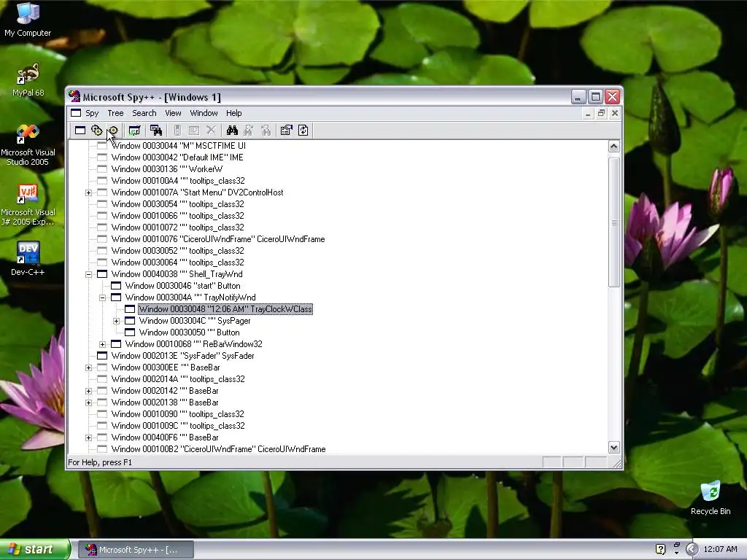The image size is (747, 560).
Task: Click scrollbar down arrow in tree
Action: tap(614, 448)
